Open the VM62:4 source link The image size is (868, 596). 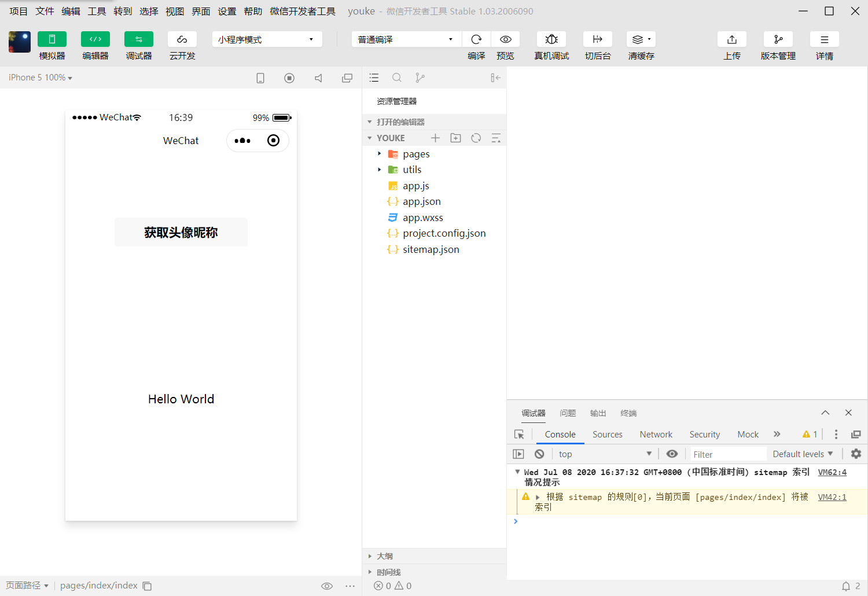(832, 472)
